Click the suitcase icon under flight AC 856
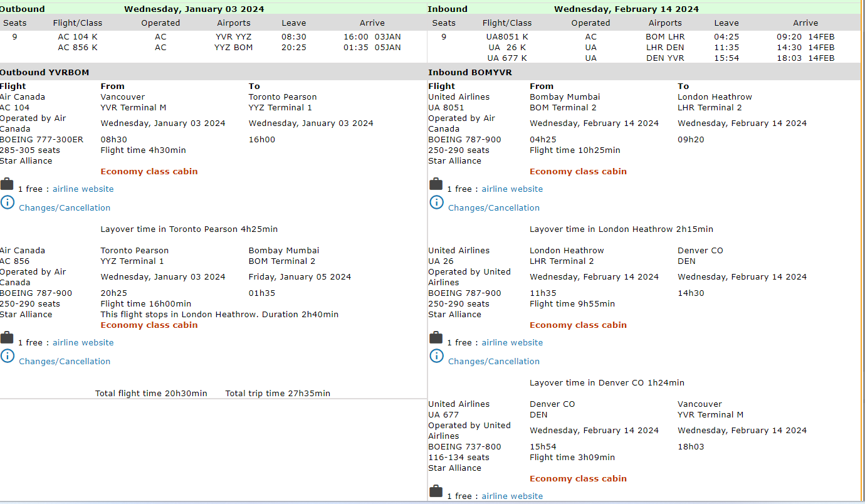Viewport: 865px width, 504px height. [7, 338]
